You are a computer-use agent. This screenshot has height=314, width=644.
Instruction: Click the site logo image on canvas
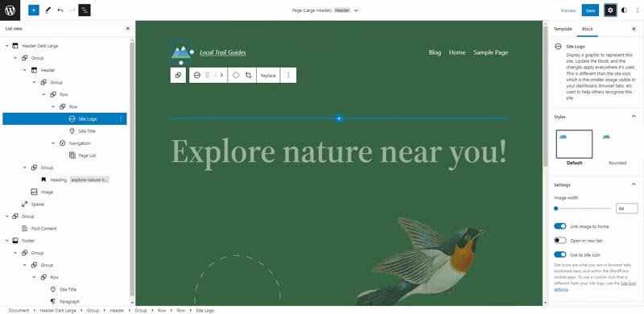pyautogui.click(x=180, y=52)
